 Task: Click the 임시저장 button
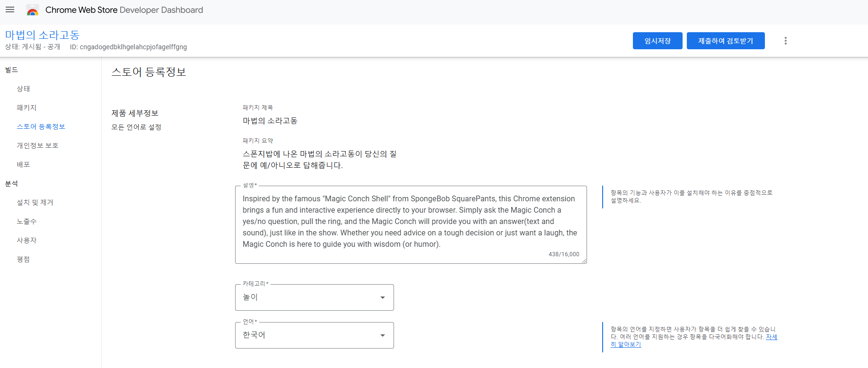click(x=658, y=41)
